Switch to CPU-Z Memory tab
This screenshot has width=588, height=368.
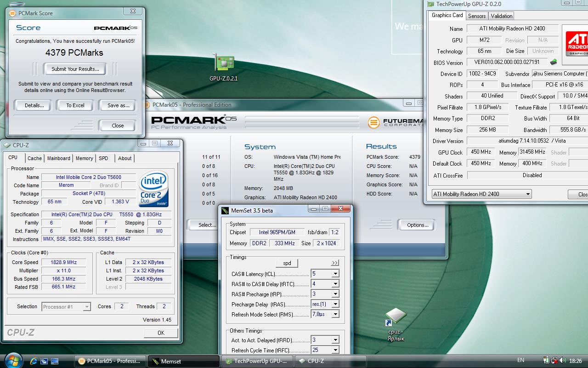coord(84,158)
